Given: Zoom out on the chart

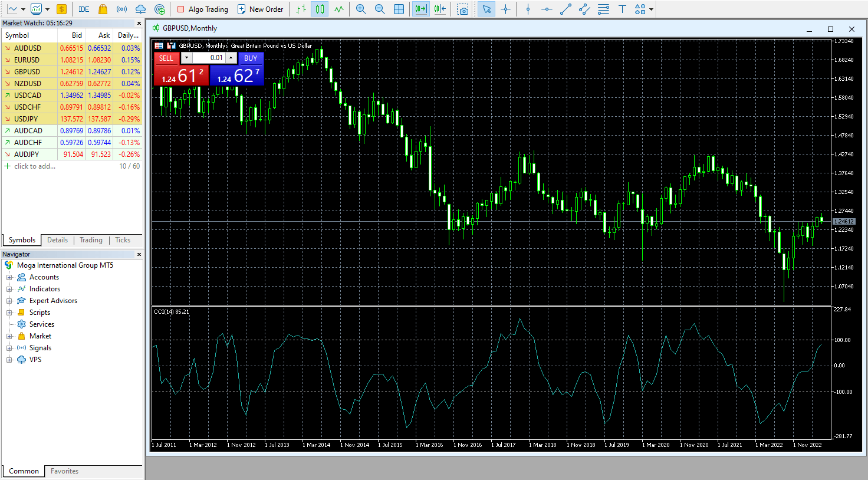Looking at the screenshot, I should [380, 9].
